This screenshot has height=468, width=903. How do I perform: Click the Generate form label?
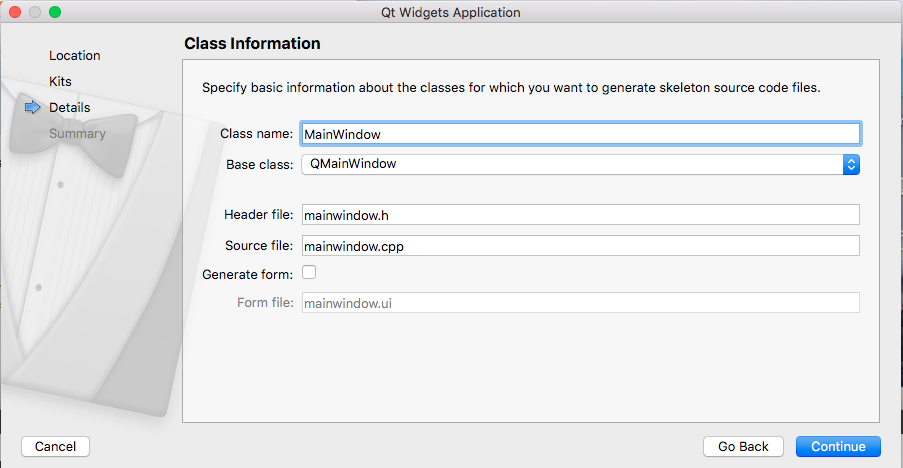248,275
